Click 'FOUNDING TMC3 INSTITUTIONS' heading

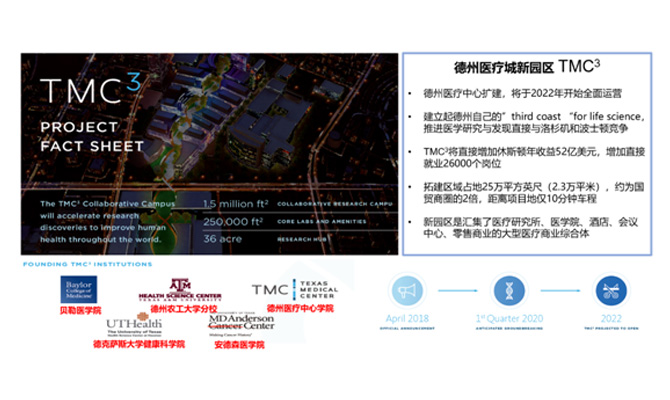[88, 264]
